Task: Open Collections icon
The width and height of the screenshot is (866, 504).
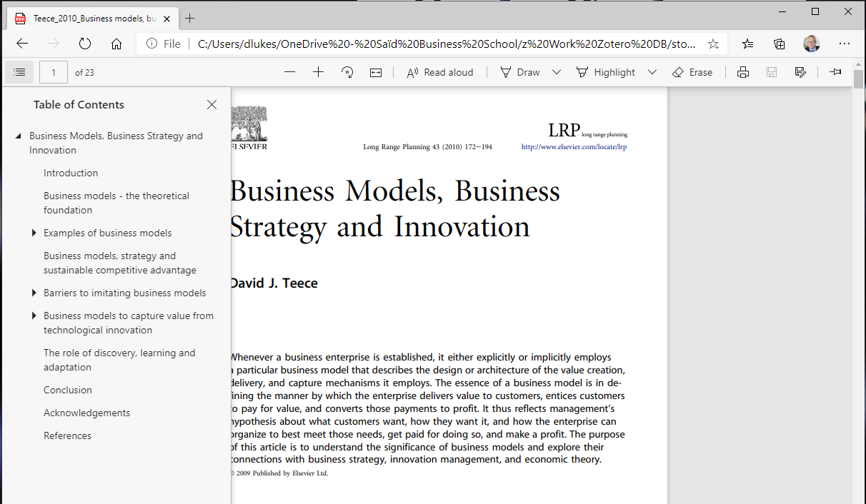Action: tap(780, 44)
